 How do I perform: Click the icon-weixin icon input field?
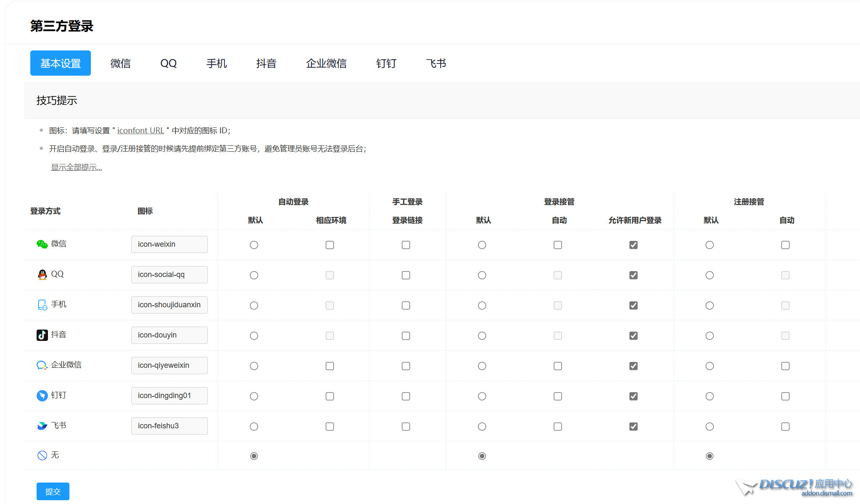coord(169,244)
